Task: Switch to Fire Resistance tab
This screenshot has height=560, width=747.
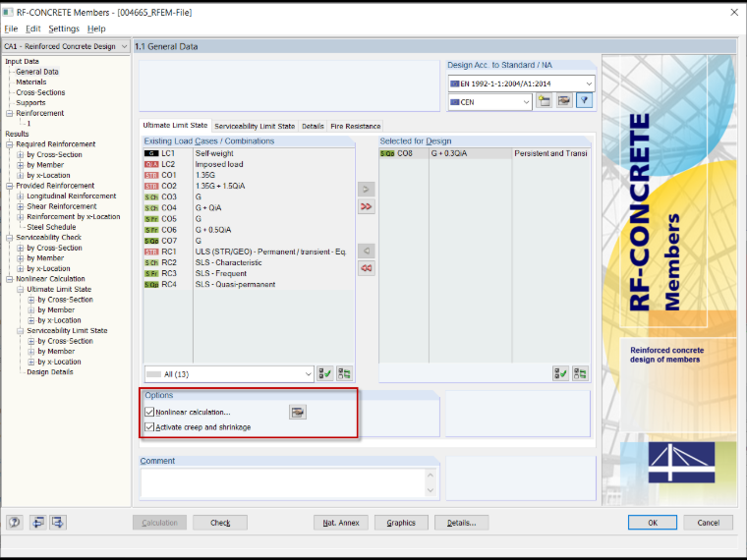Action: 356,126
